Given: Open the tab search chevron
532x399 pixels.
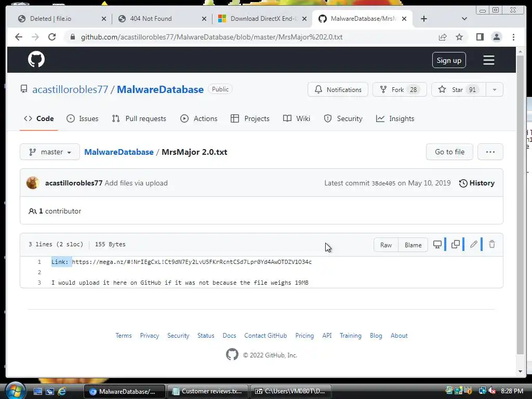Looking at the screenshot, I should pos(464,19).
